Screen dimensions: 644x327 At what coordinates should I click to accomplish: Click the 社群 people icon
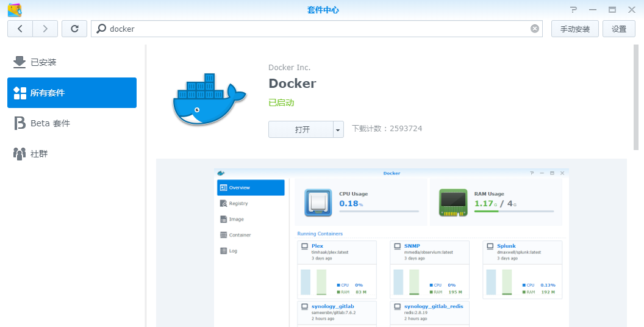pos(20,154)
